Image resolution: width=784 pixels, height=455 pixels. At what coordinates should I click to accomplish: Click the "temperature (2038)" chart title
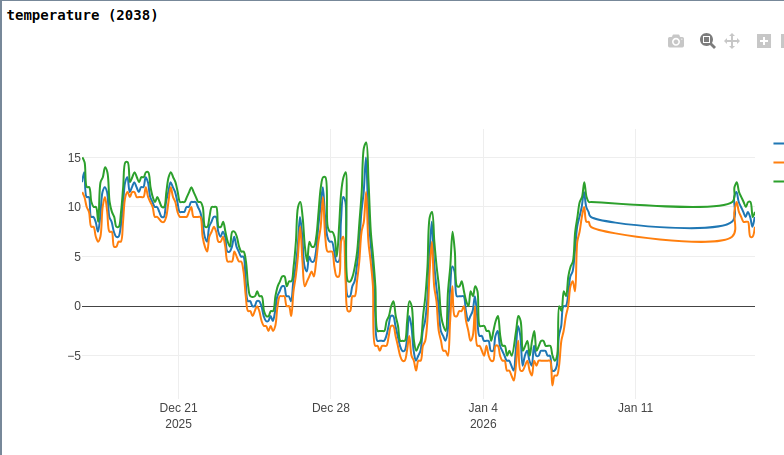pyautogui.click(x=83, y=15)
